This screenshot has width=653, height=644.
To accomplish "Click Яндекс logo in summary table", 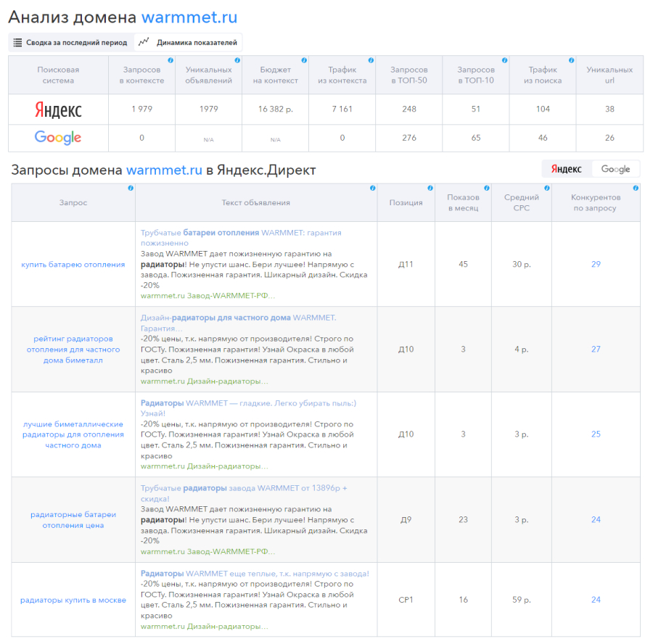I will [58, 110].
